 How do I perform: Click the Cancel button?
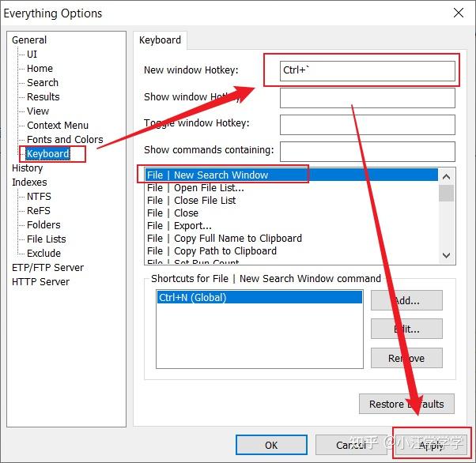point(351,445)
